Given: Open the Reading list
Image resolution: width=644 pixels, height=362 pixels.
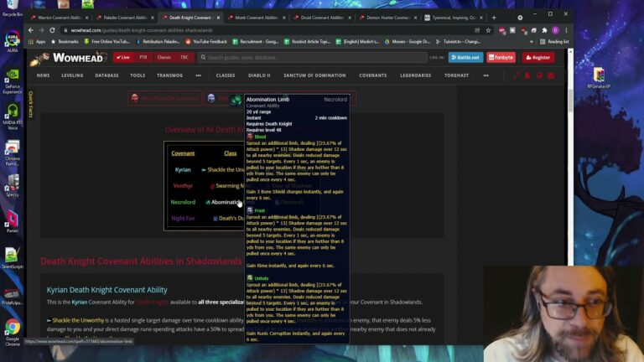Looking at the screenshot, I should pos(554,41).
